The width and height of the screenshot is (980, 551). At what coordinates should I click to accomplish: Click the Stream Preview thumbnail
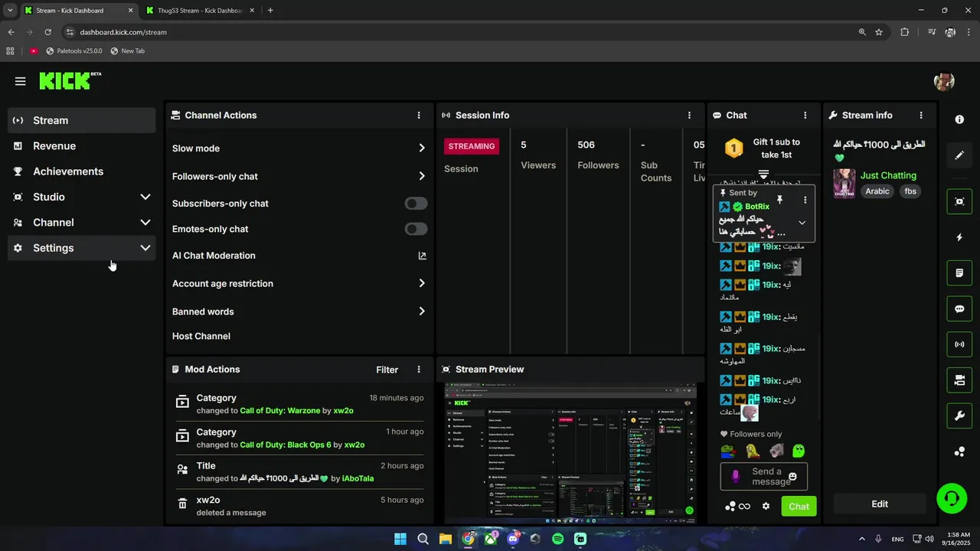coord(570,453)
